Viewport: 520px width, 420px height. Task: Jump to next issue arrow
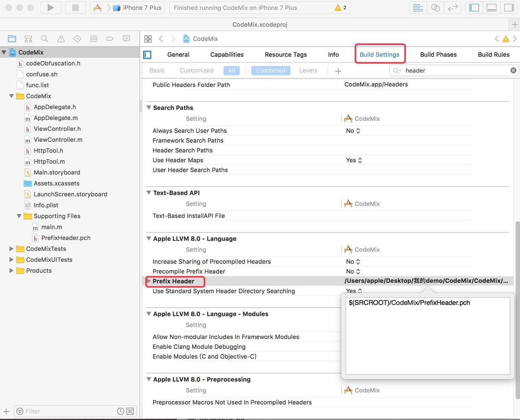(x=515, y=39)
